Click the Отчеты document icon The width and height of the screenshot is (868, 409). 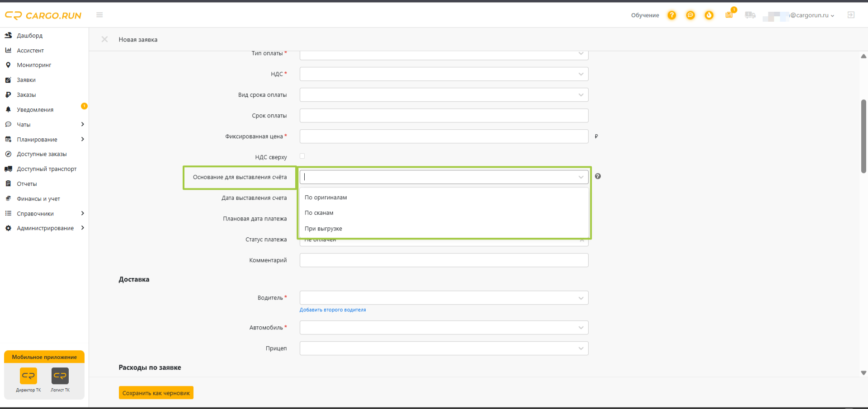(8, 183)
